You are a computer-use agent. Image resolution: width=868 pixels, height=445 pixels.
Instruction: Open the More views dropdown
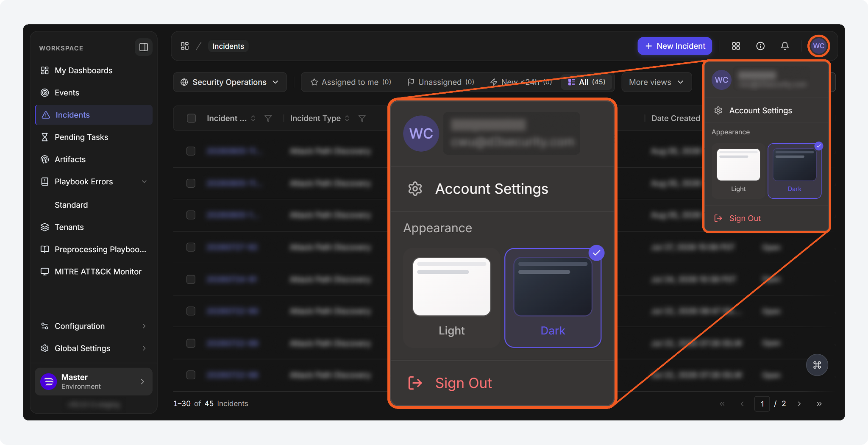point(656,82)
